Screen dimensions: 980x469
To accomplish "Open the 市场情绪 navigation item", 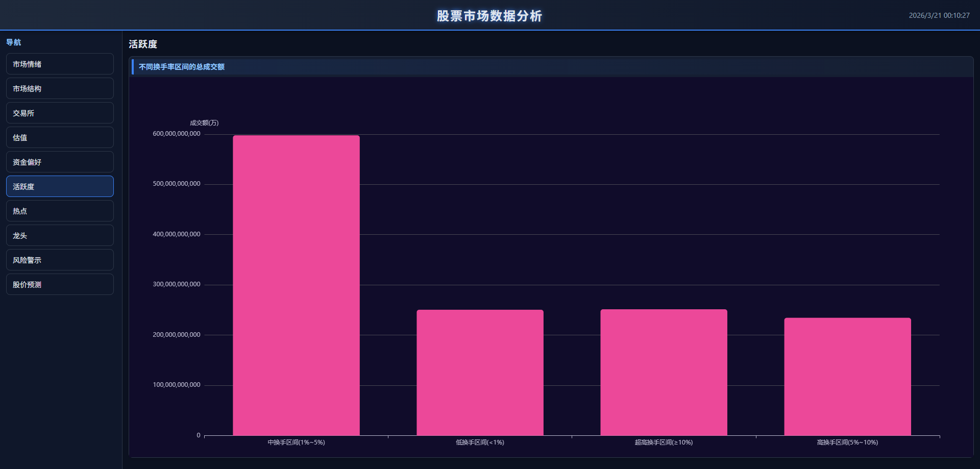I will pos(60,64).
